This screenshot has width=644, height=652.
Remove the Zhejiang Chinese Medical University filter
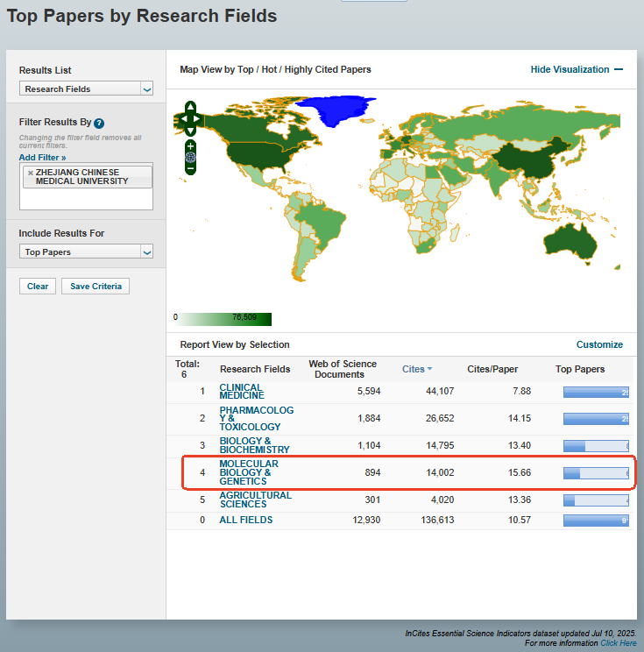click(x=31, y=173)
